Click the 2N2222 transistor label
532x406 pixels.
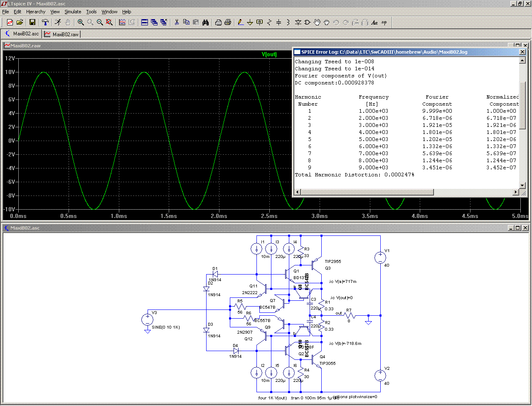click(250, 293)
